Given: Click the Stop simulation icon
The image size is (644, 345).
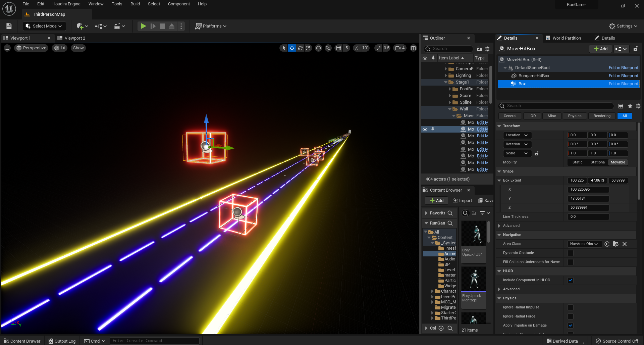Looking at the screenshot, I should tap(162, 26).
